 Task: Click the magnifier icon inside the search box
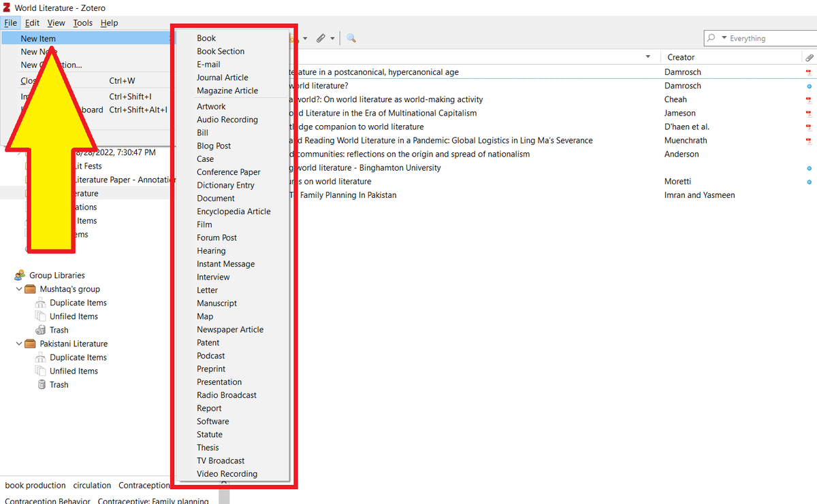(x=711, y=38)
